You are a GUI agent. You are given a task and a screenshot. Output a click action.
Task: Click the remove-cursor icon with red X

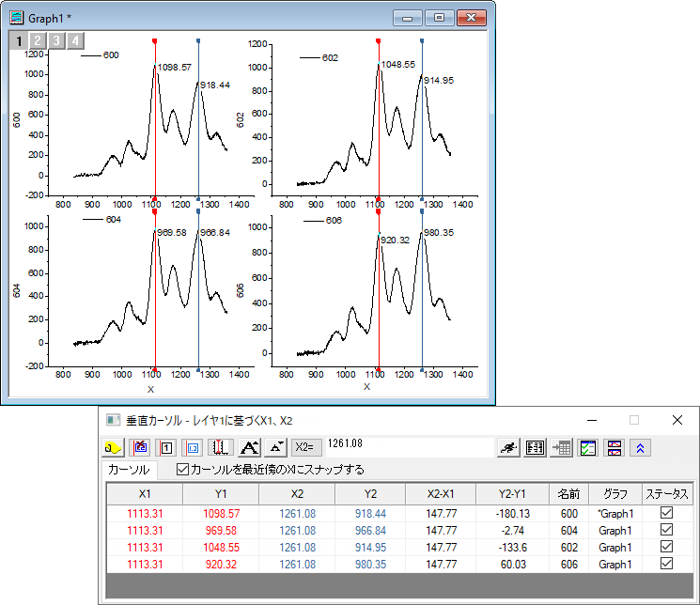tap(140, 447)
